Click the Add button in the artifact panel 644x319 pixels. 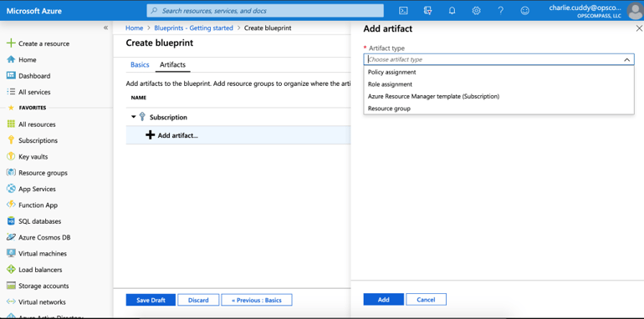click(x=384, y=299)
